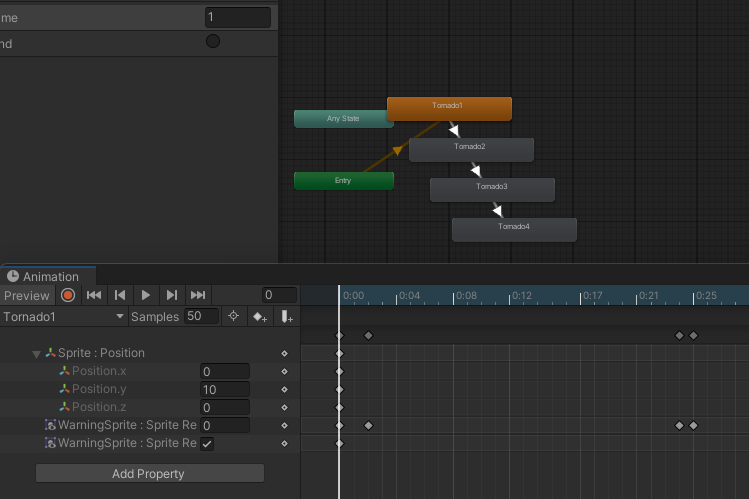The height and width of the screenshot is (499, 749).
Task: Select the Any State node
Action: (x=340, y=119)
